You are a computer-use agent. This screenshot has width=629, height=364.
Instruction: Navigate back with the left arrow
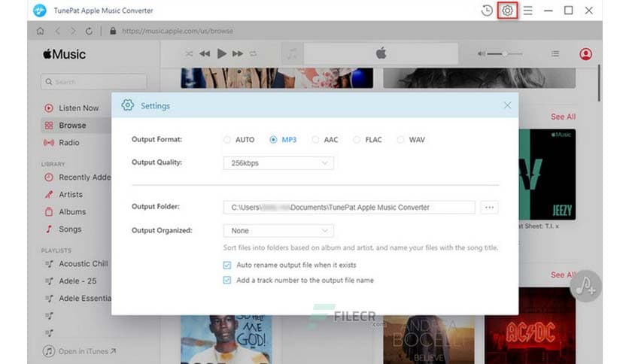(x=57, y=31)
